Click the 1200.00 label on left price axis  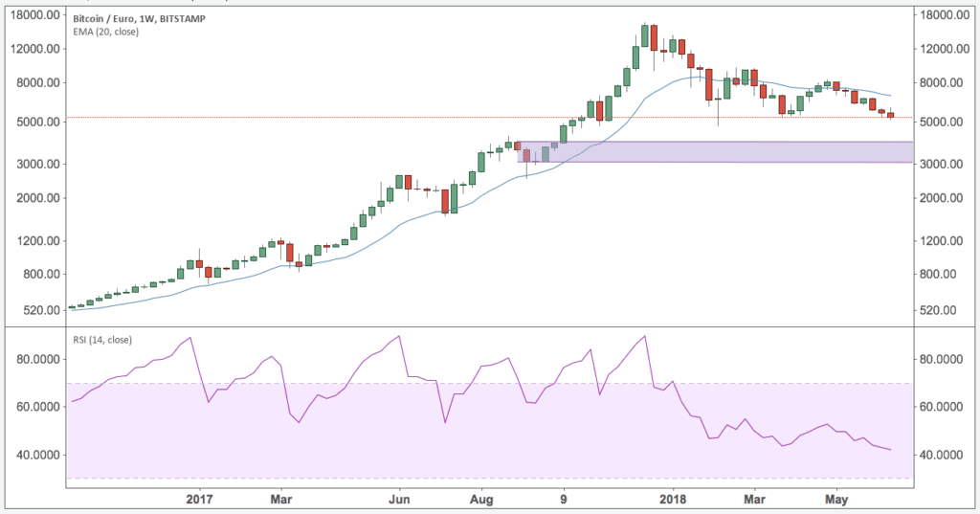[x=38, y=240]
